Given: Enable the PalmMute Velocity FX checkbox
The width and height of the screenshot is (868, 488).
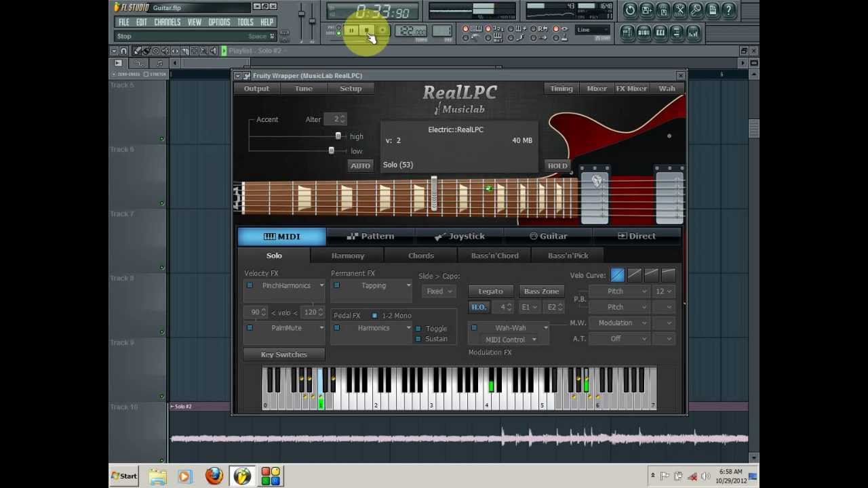Looking at the screenshot, I should (x=250, y=327).
